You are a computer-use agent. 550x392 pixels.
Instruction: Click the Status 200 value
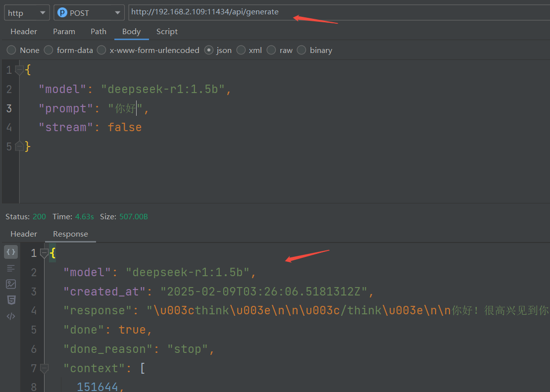tap(39, 217)
